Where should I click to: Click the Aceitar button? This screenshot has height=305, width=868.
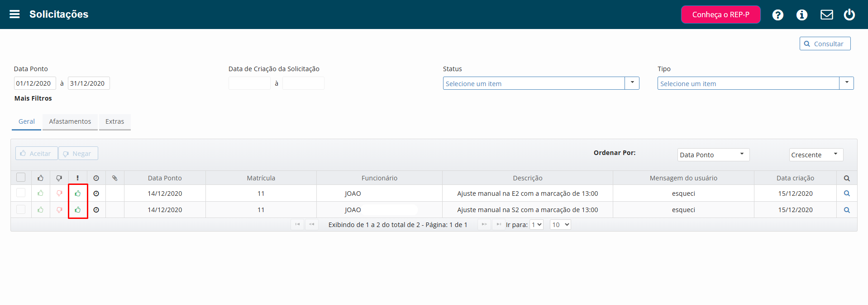pyautogui.click(x=37, y=153)
